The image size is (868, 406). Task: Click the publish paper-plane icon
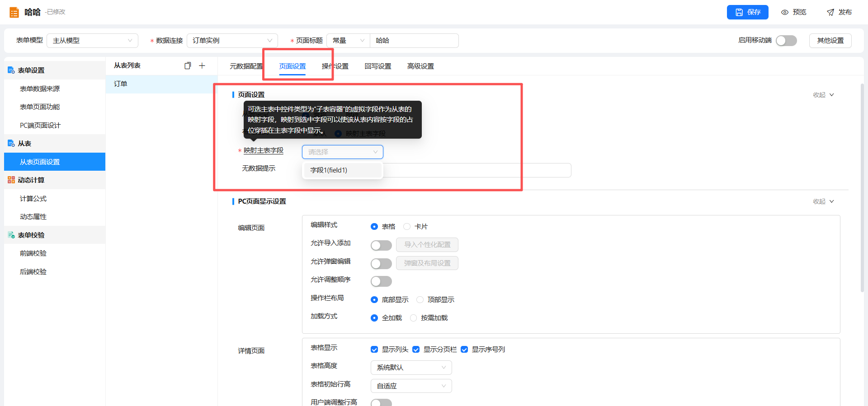[x=830, y=12]
